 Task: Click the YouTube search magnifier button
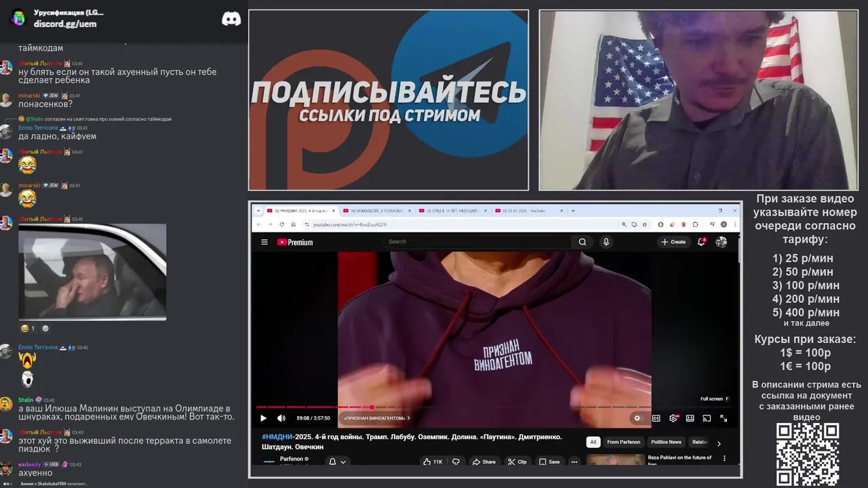583,242
